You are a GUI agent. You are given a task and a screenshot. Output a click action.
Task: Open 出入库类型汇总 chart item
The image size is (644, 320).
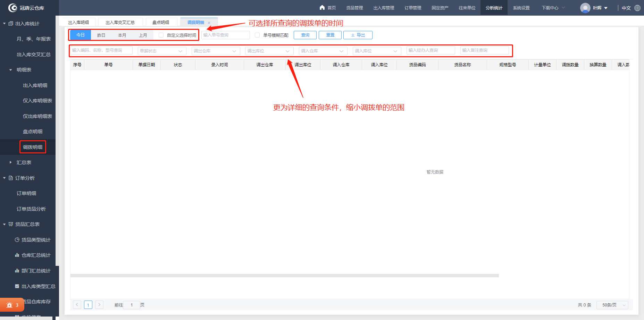35,286
